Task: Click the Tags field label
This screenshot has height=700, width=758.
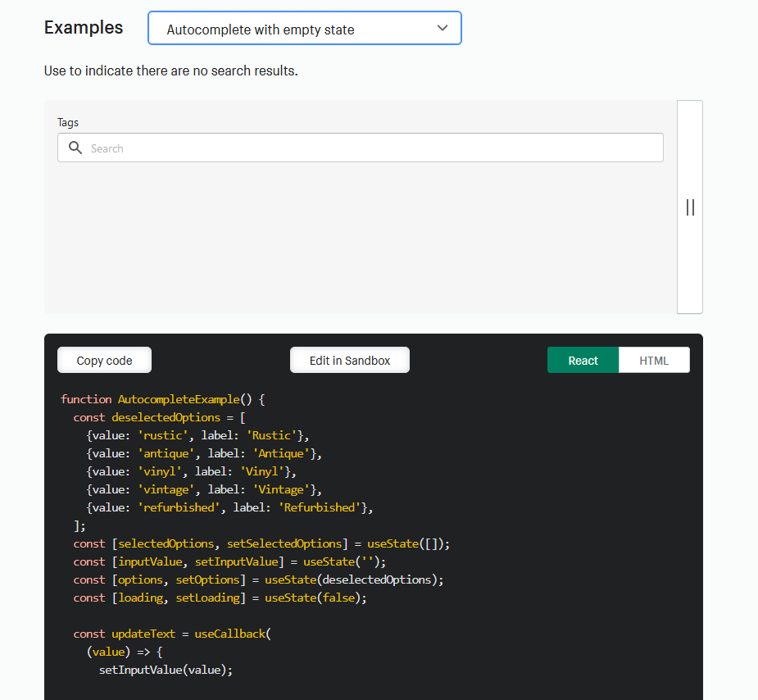Action: 67,122
